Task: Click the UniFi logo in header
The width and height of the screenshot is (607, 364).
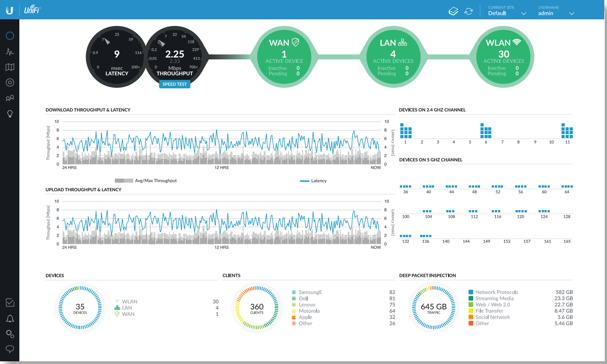Action: pos(32,10)
